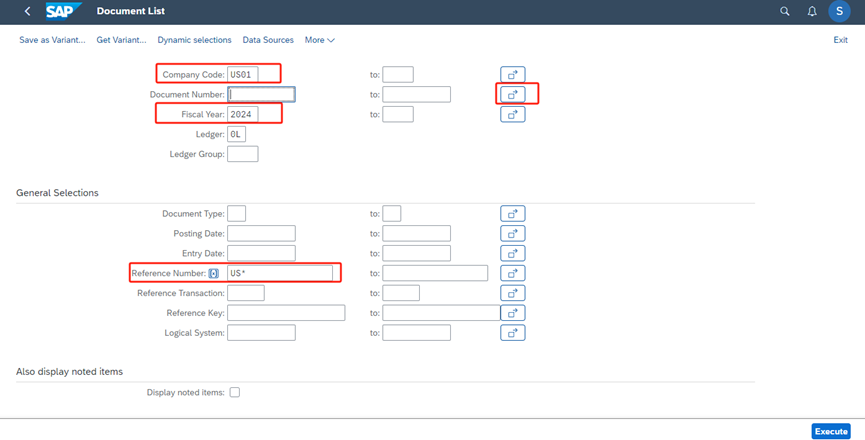Click the Document Number input field
Image resolution: width=865 pixels, height=440 pixels.
[x=261, y=94]
